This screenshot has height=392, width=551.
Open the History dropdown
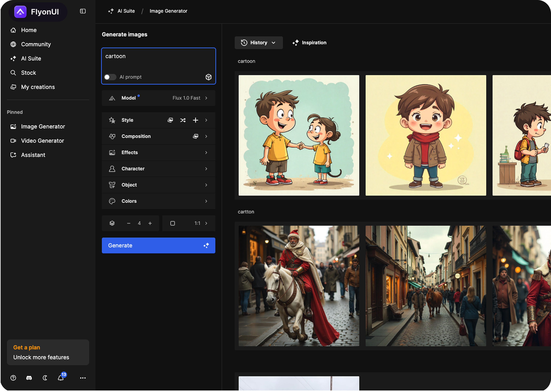click(259, 43)
